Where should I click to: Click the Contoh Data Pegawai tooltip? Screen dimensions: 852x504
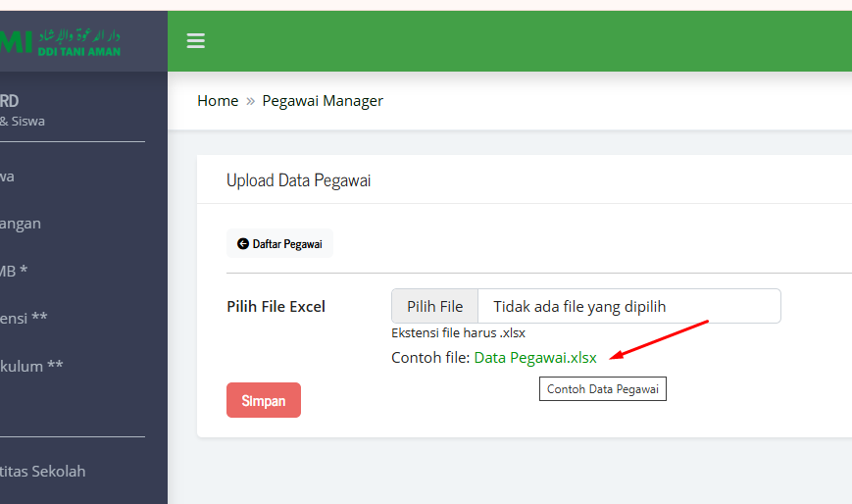602,389
